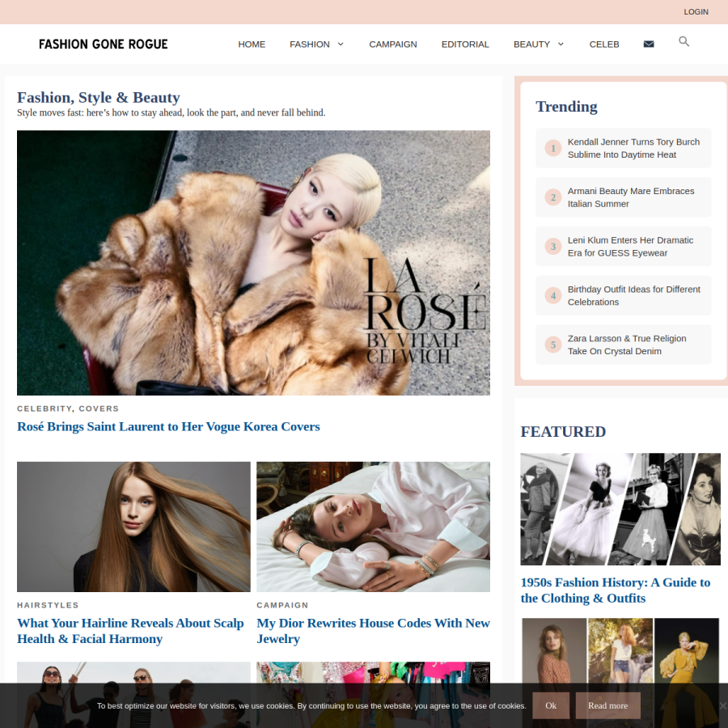Click the Fashion, Style & Beauty heading
The width and height of the screenshot is (728, 728).
pyautogui.click(x=99, y=98)
